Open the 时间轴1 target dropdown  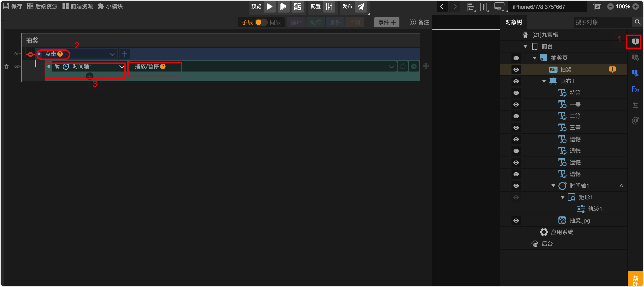click(122, 67)
